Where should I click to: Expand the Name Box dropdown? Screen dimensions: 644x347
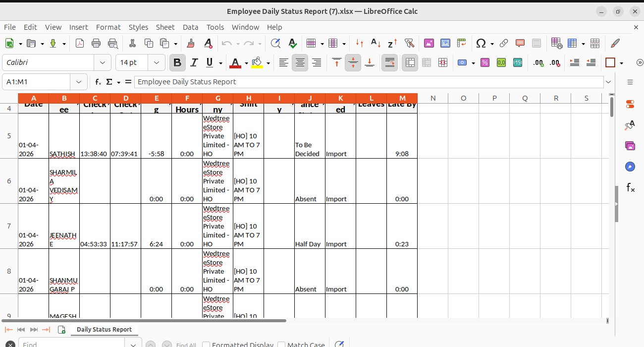click(x=79, y=82)
